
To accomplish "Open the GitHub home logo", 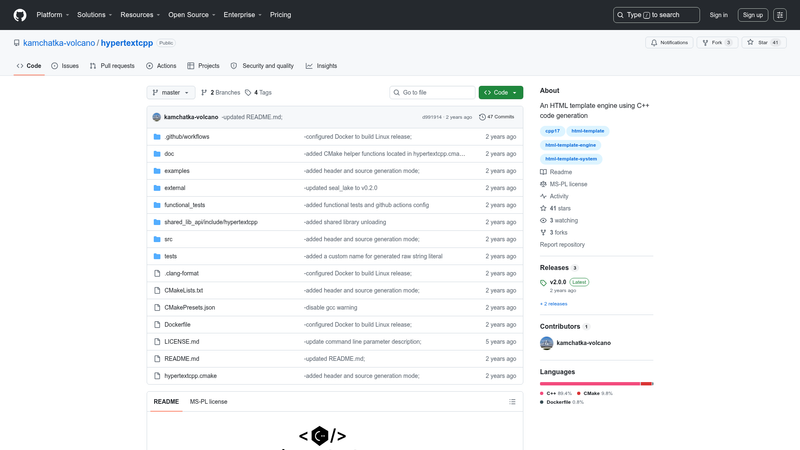I will 20,15.
